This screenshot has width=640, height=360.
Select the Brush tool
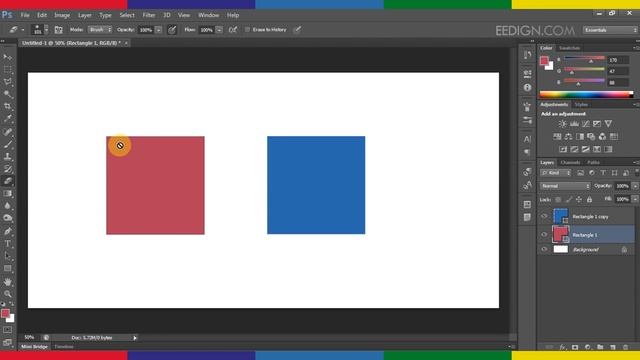coord(8,144)
